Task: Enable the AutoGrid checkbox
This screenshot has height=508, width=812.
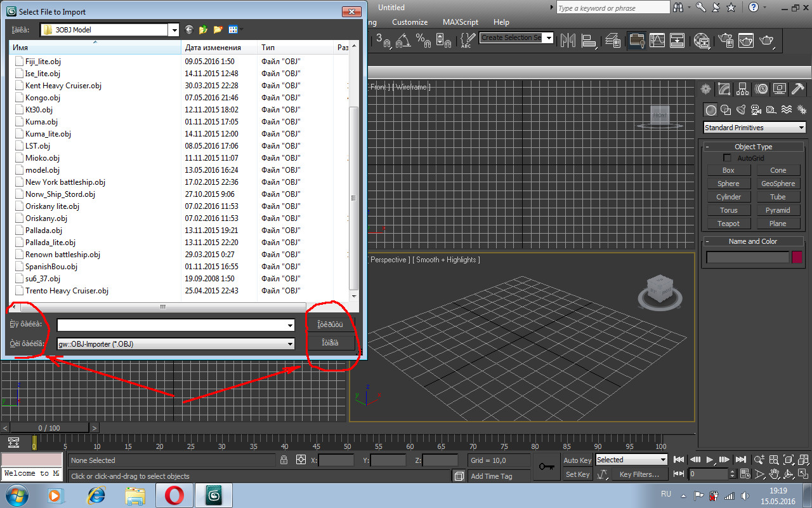Action: [727, 158]
